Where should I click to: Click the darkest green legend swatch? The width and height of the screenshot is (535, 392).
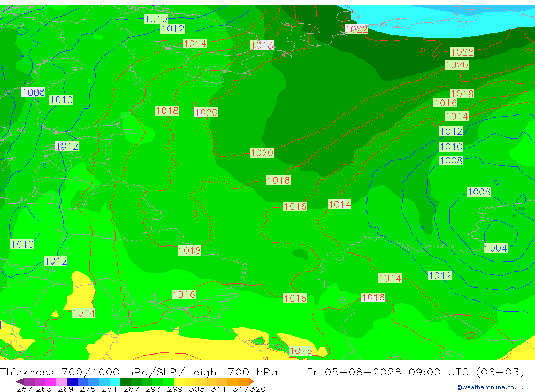pos(126,381)
